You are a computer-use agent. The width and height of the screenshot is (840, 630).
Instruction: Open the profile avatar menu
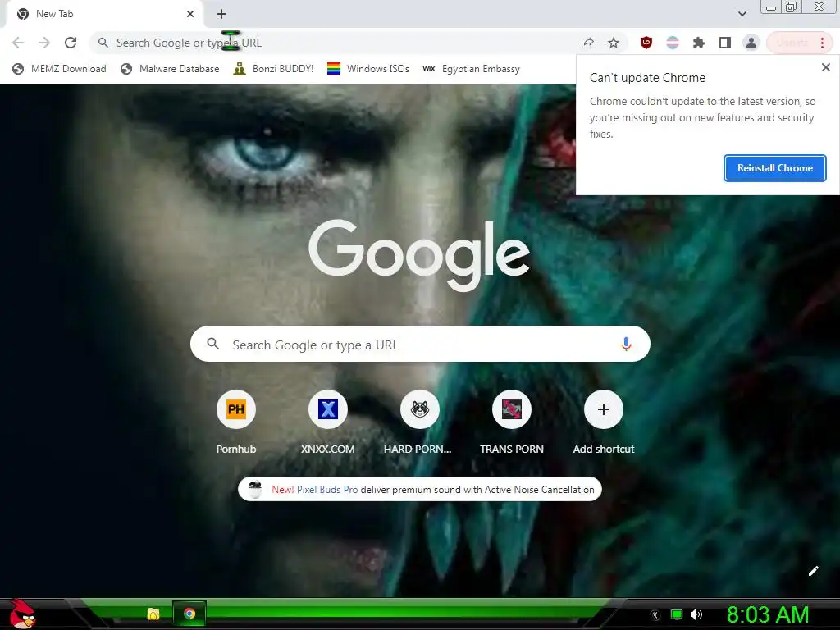751,43
